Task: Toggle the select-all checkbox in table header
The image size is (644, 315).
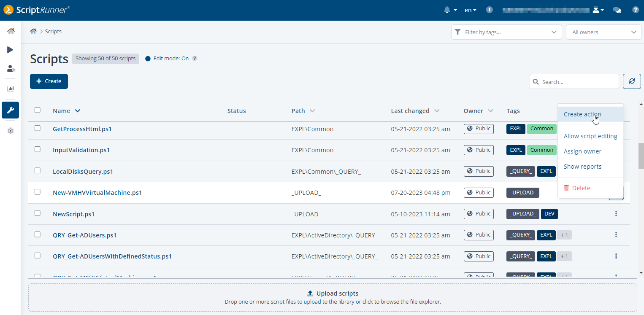Action: [x=38, y=110]
